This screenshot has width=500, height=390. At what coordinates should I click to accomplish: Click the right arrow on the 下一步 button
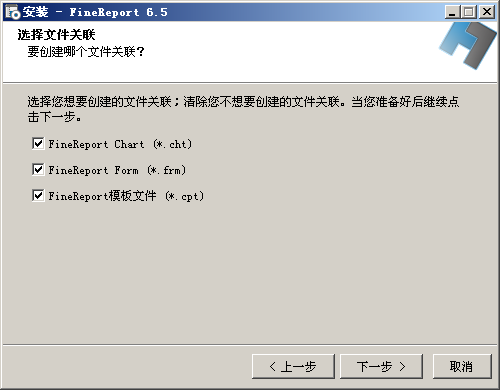pyautogui.click(x=402, y=367)
